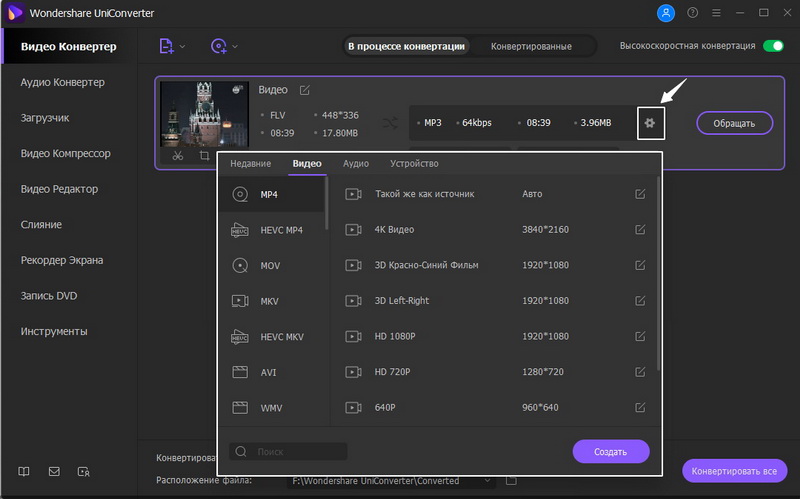Open output settings gear icon
Screen dimensions: 800x499
coord(651,123)
